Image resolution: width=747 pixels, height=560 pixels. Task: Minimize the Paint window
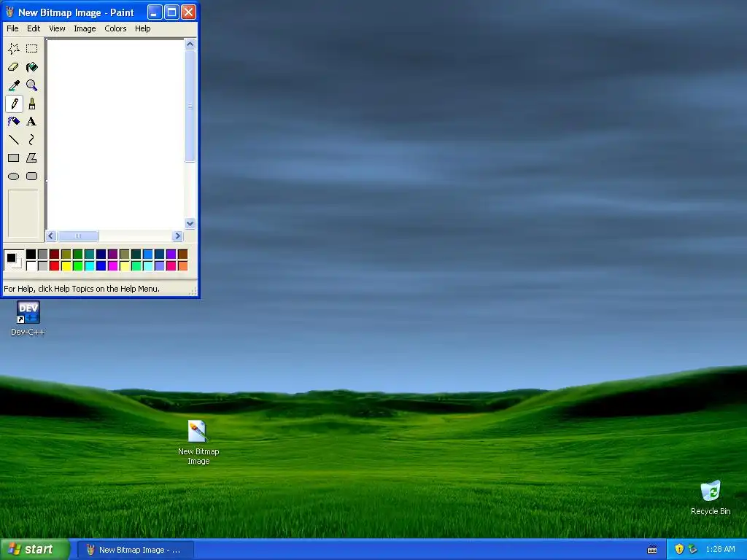point(155,12)
